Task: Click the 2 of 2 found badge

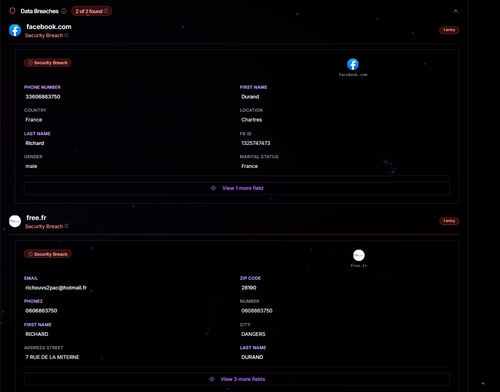Action: (92, 11)
